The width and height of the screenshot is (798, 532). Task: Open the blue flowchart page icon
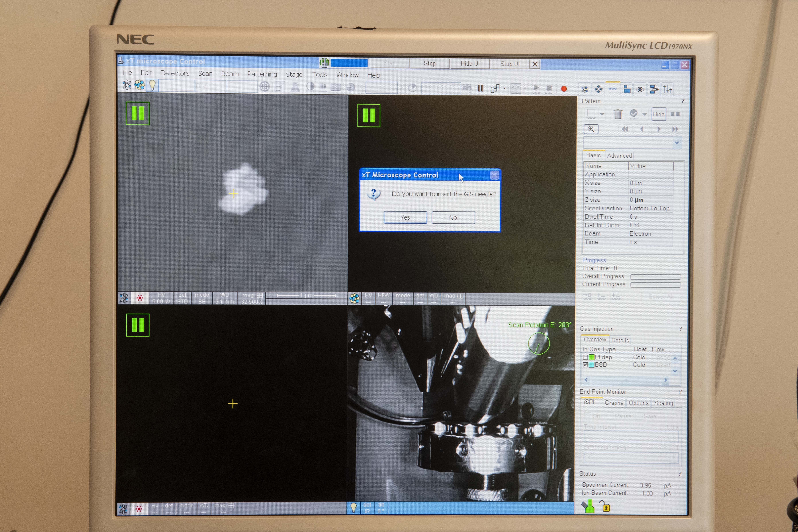(654, 90)
